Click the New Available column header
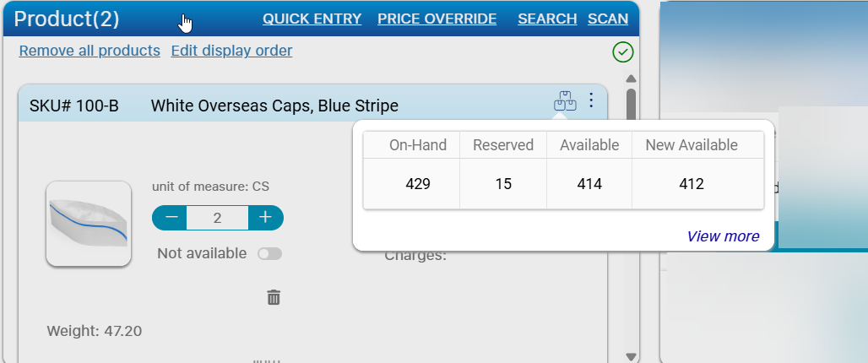 (692, 145)
